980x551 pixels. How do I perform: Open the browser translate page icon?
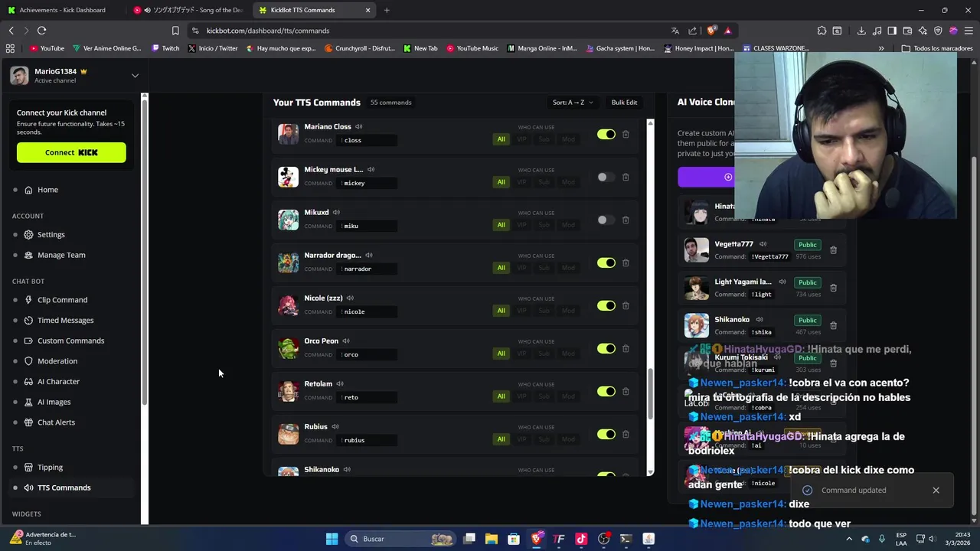675,31
